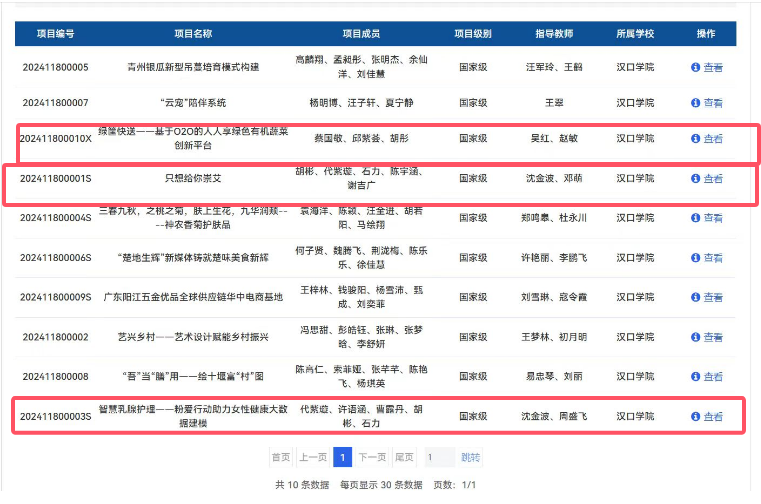Click the info icon in the 只想给你崇艾 row
Screen dimensions: 761x504
[x=696, y=178]
